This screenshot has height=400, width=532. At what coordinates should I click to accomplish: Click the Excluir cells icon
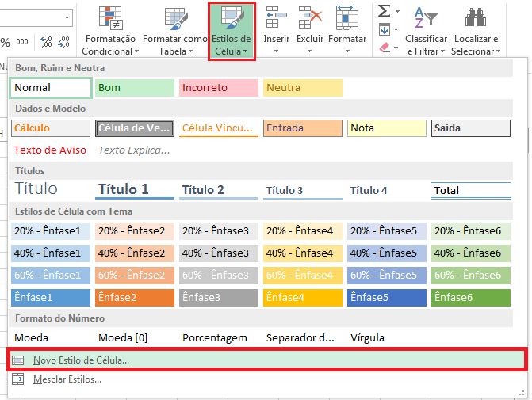pyautogui.click(x=310, y=17)
